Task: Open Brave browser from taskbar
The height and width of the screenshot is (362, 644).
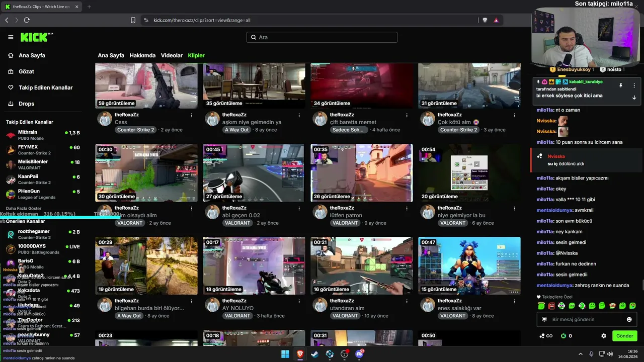Action: click(x=300, y=354)
